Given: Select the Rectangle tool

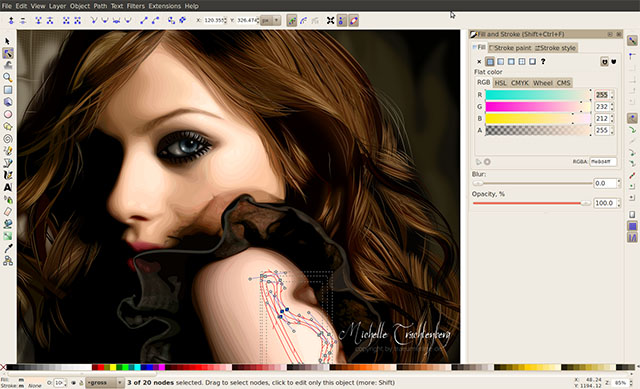Looking at the screenshot, I should click(x=8, y=90).
